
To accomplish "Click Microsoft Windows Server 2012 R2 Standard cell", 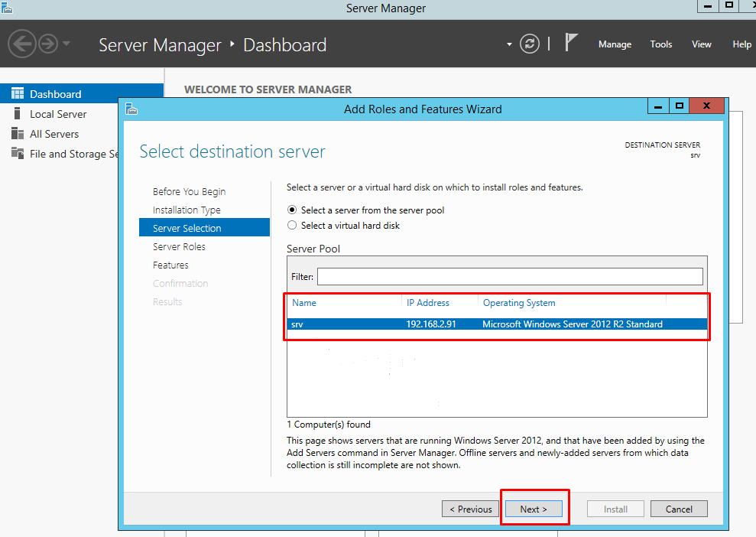I will coord(573,324).
